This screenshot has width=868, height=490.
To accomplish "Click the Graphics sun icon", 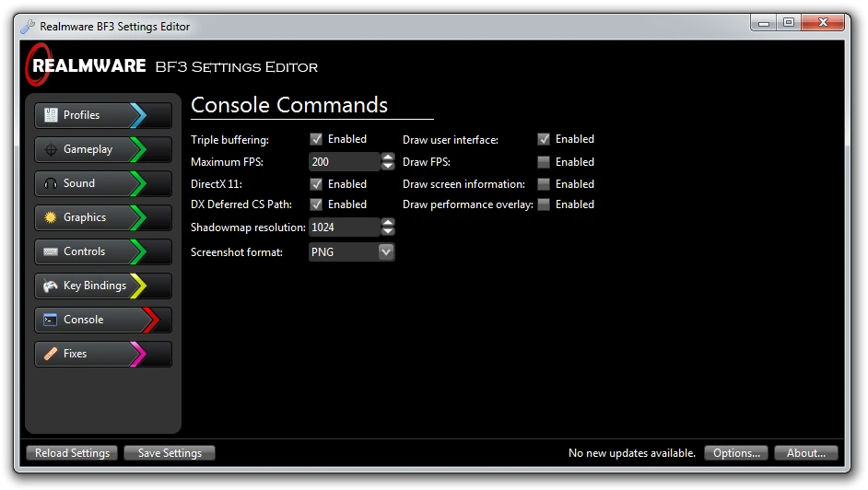I will tap(51, 217).
